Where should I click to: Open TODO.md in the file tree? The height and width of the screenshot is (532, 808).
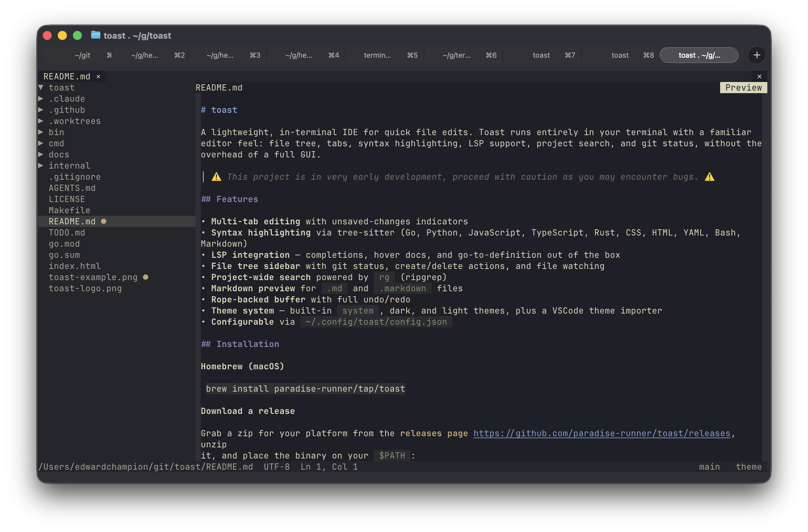point(67,233)
